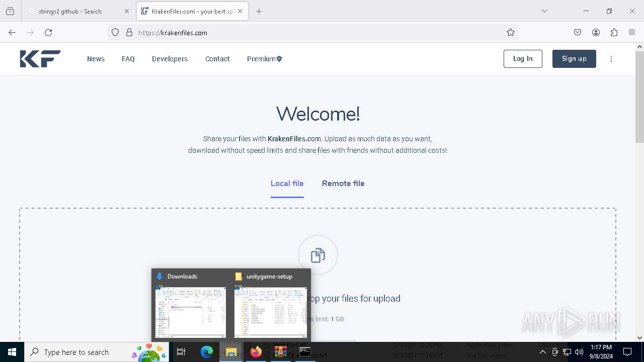Viewport: 644px width, 362px height.
Task: Open the Firefox account icon
Action: 596,32
